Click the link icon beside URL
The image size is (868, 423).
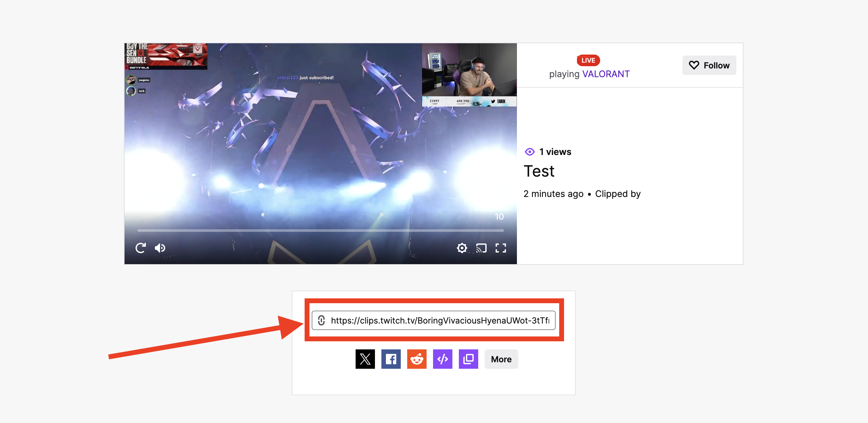pos(321,320)
